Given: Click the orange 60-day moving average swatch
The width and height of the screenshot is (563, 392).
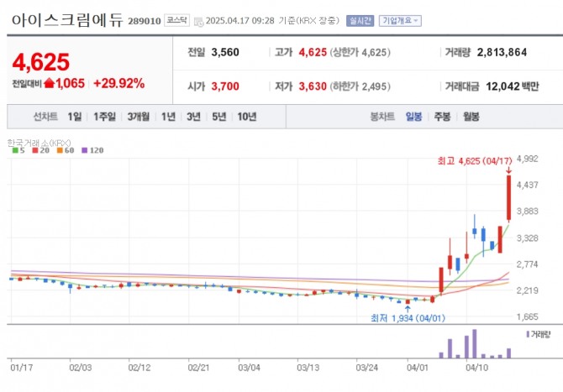Looking at the screenshot, I should [60, 150].
